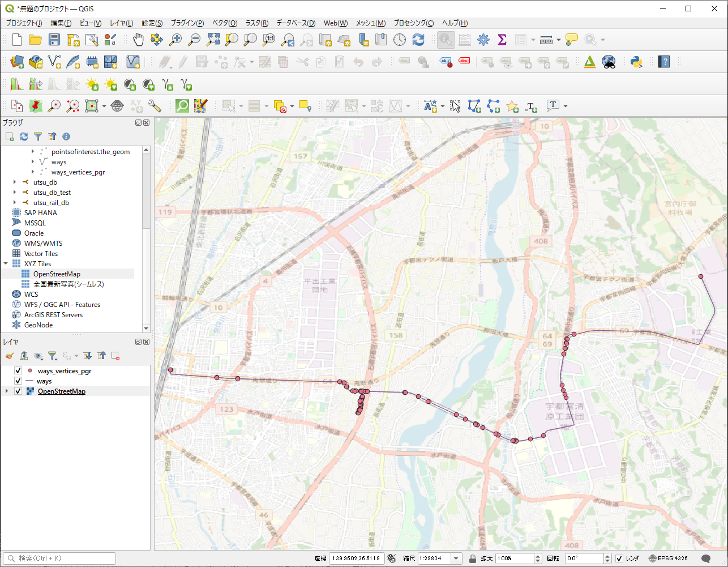This screenshot has height=567, width=728.
Task: Open the Vector menu ベクタ(O)
Action: pos(224,23)
